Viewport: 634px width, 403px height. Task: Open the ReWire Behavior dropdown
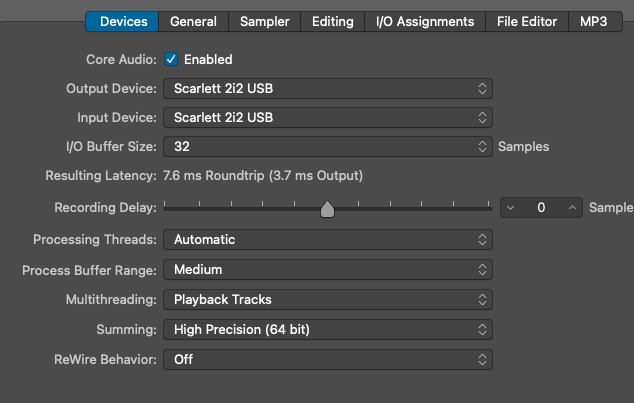(x=328, y=359)
